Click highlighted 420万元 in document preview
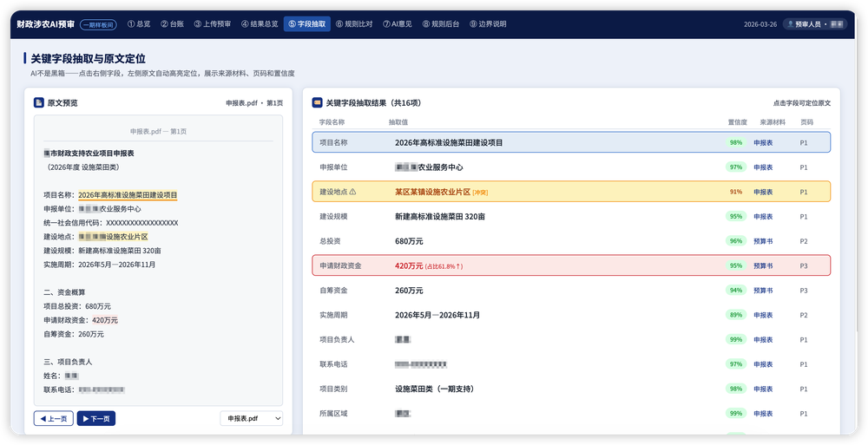The image size is (868, 445). (x=105, y=320)
